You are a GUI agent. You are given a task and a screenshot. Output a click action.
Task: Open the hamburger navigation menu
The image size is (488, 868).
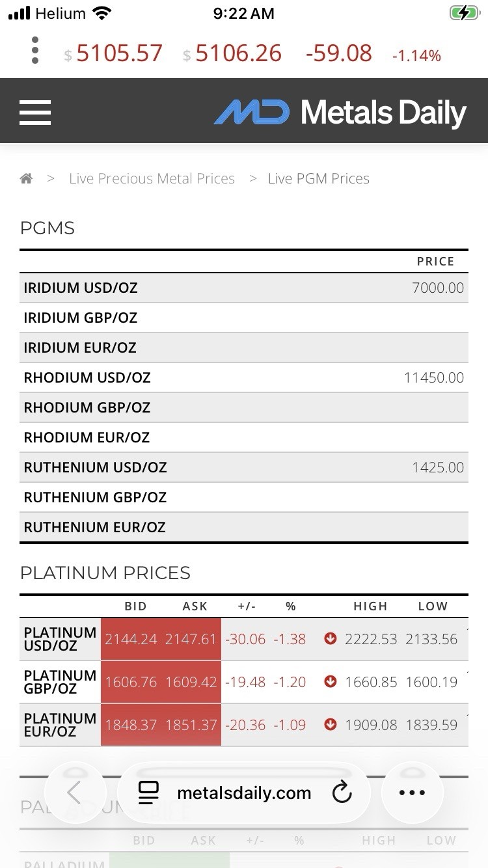click(35, 111)
